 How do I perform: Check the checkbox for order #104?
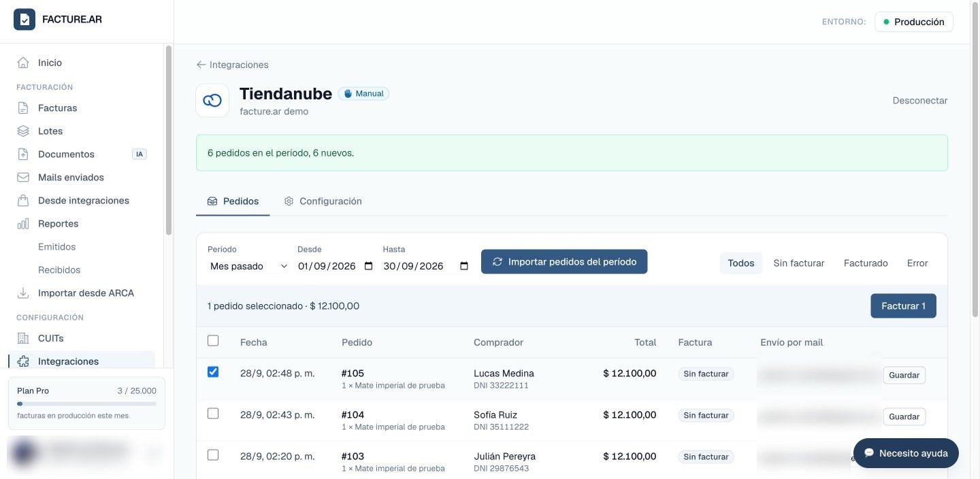pyautogui.click(x=213, y=413)
